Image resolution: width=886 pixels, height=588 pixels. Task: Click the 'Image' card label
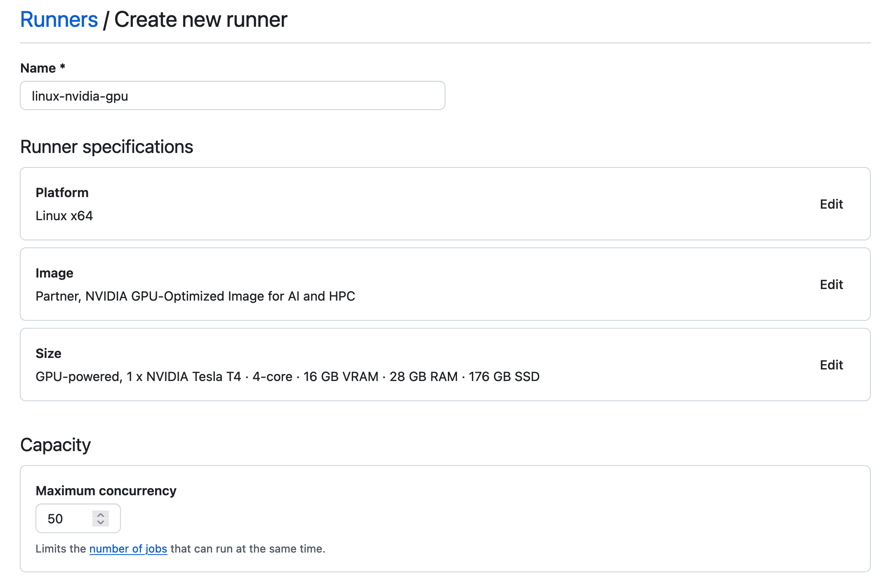tap(54, 273)
